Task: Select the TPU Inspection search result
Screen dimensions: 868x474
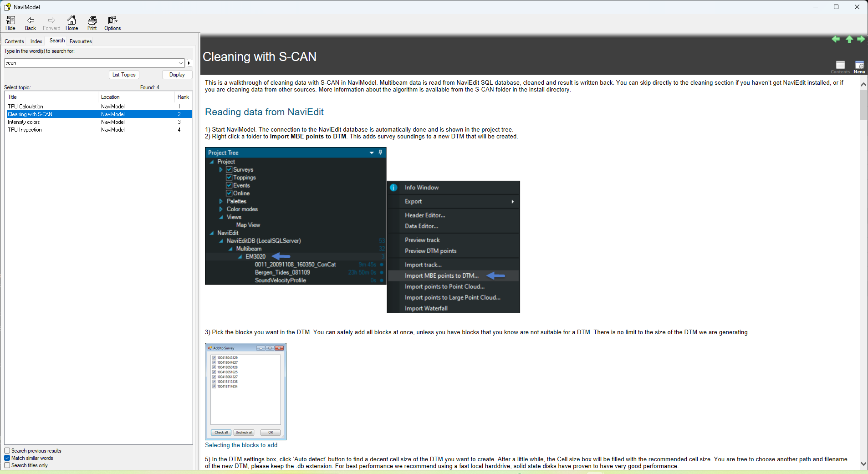Action: click(99, 130)
